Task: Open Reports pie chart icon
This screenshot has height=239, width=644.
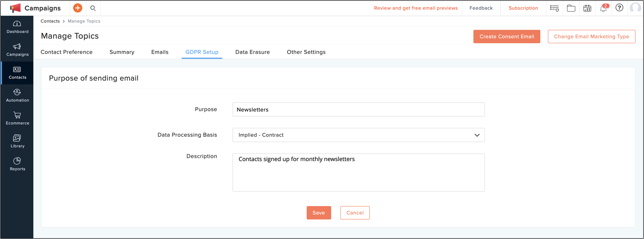Action: 17,161
